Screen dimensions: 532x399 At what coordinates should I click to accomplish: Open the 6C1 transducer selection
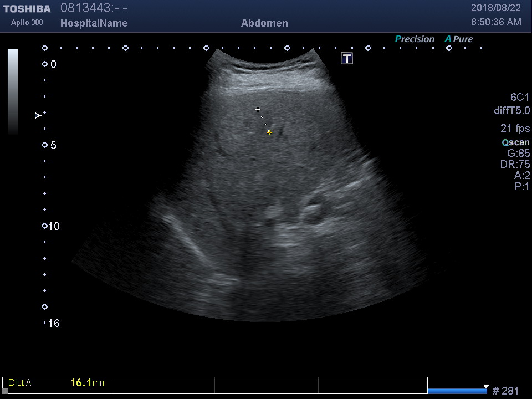point(520,98)
